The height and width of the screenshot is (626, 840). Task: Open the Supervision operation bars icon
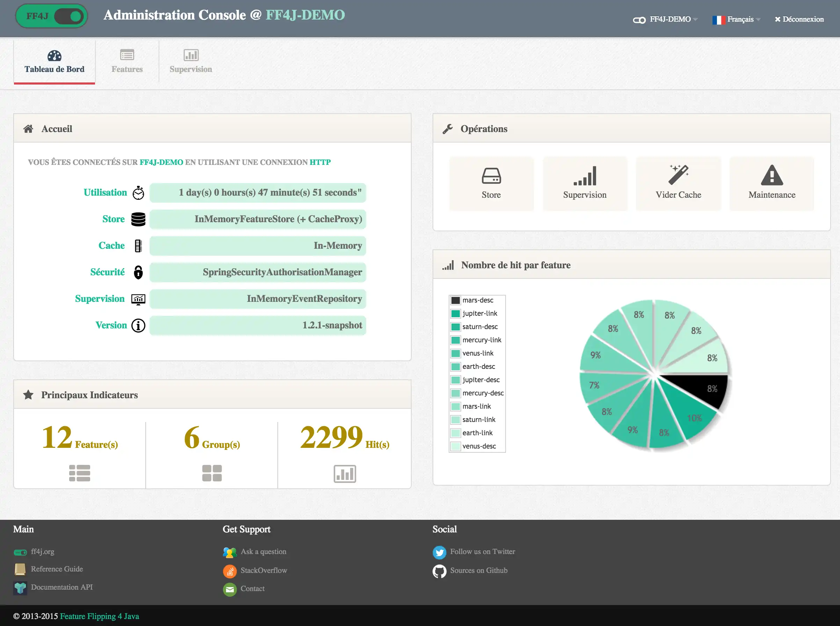pyautogui.click(x=585, y=176)
